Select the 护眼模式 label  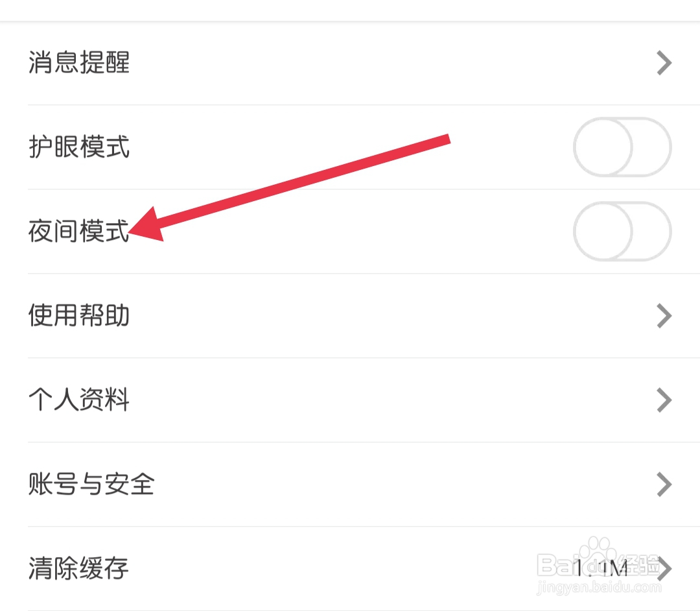point(79,147)
